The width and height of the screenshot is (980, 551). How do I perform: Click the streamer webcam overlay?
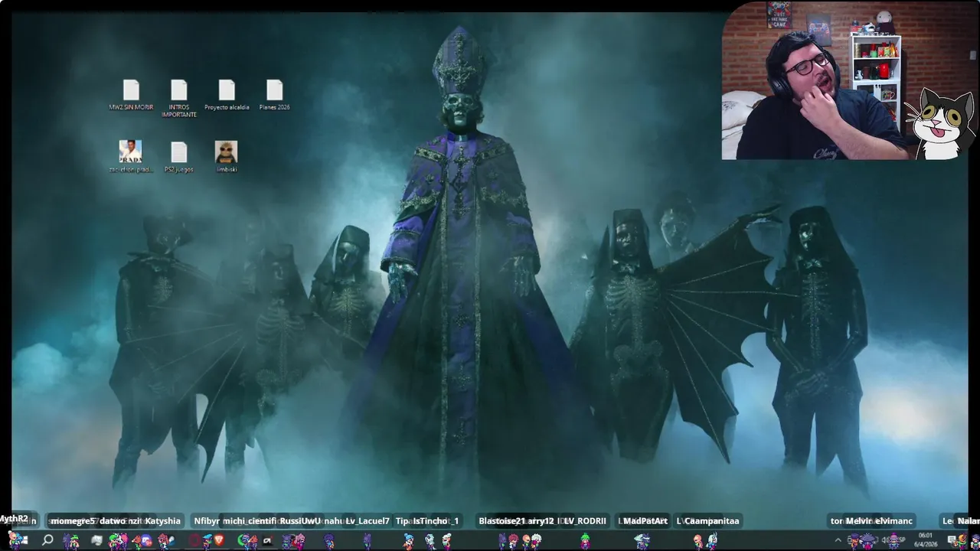click(x=813, y=81)
